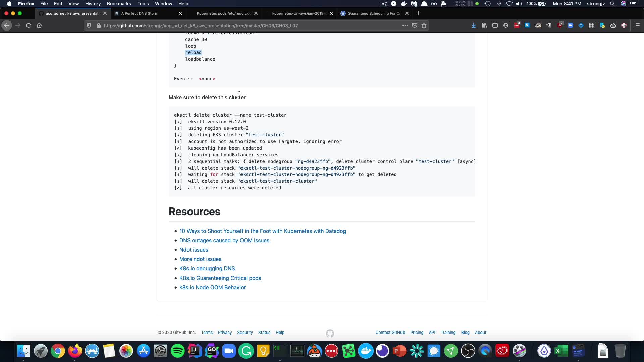Open macOS Control Center list icon
The height and width of the screenshot is (362, 644).
point(633,4)
